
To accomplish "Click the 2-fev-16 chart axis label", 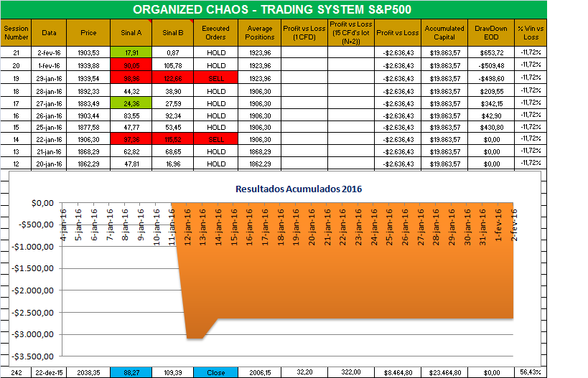I will (513, 225).
